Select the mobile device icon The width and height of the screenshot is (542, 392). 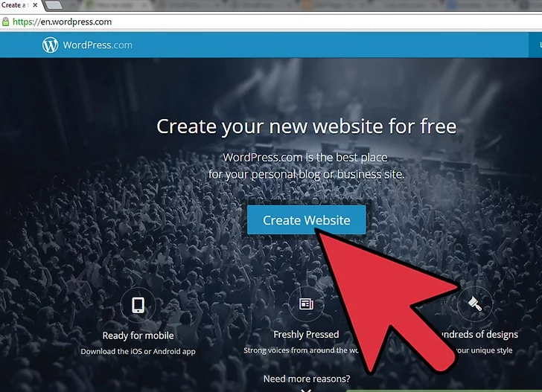point(138,305)
